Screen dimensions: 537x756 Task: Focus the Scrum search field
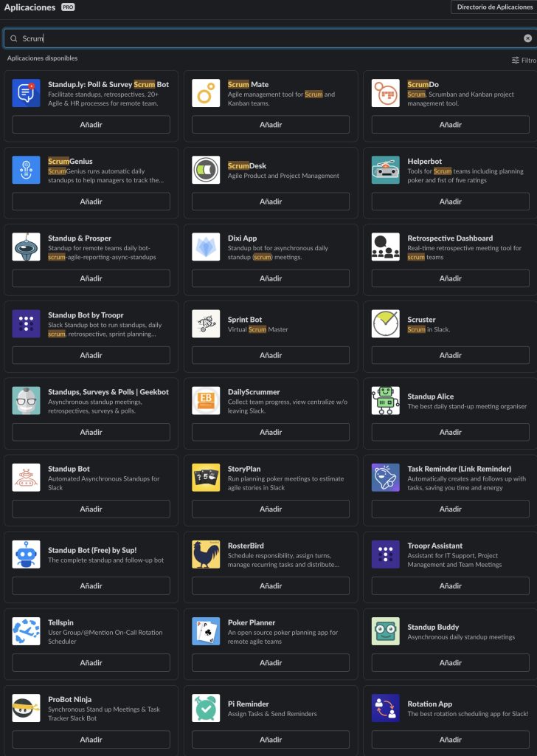pyautogui.click(x=270, y=38)
